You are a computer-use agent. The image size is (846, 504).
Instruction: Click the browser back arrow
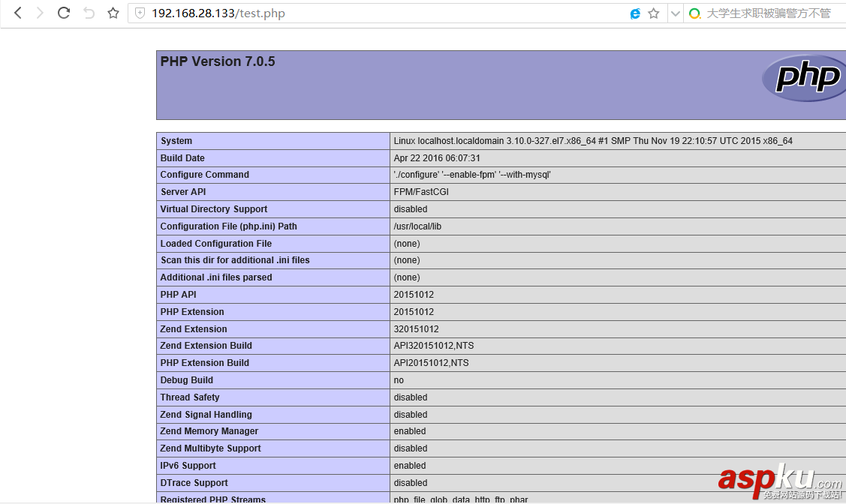click(x=17, y=13)
